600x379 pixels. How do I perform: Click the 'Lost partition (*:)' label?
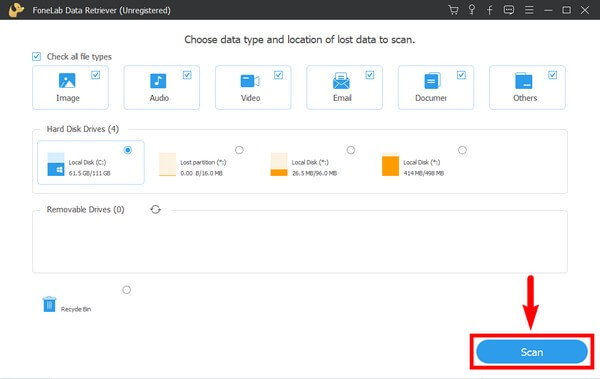(x=203, y=162)
